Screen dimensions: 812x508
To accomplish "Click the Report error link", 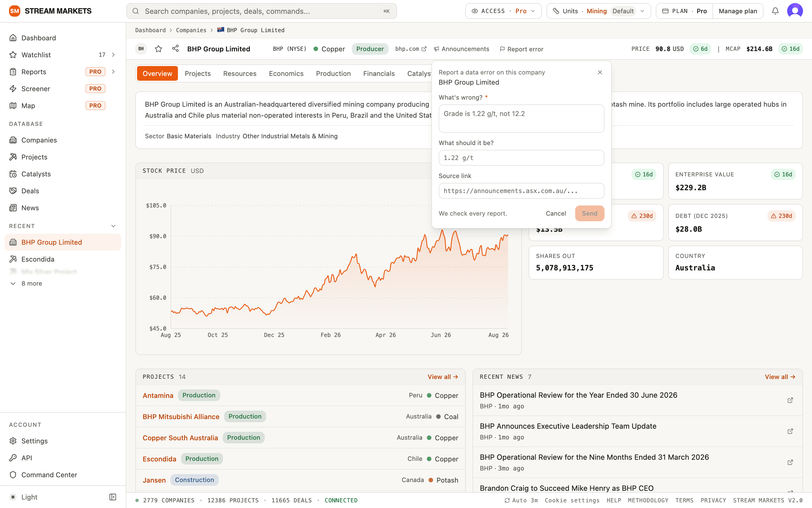I will 521,49.
